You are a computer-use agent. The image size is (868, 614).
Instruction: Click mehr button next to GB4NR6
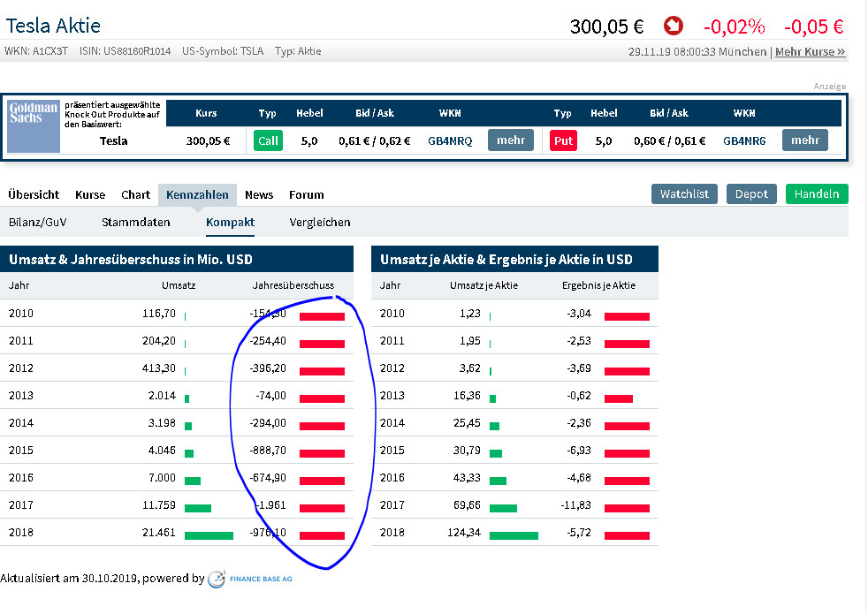(805, 140)
